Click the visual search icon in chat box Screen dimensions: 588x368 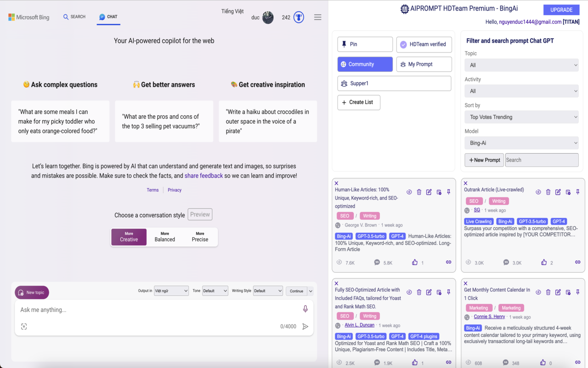point(24,327)
